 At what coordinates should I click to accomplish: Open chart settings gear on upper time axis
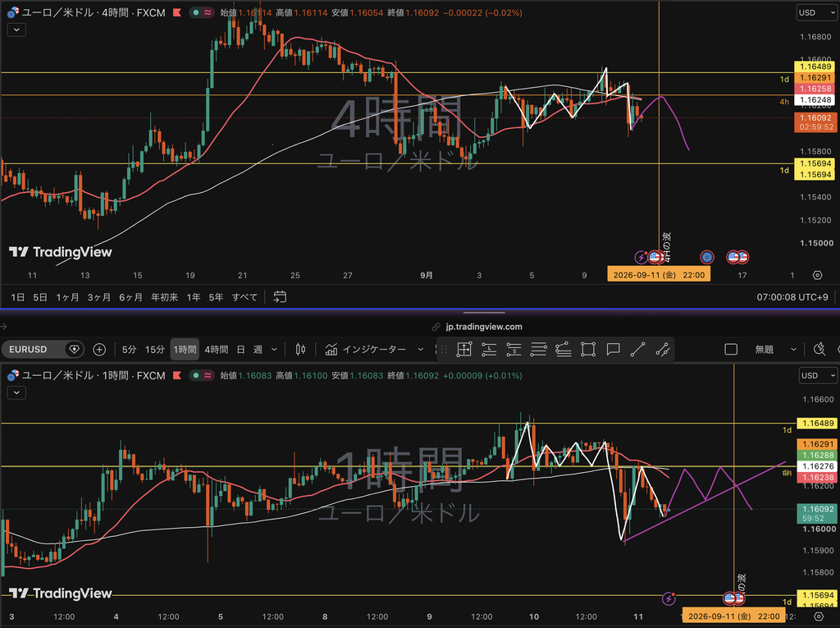tap(817, 275)
